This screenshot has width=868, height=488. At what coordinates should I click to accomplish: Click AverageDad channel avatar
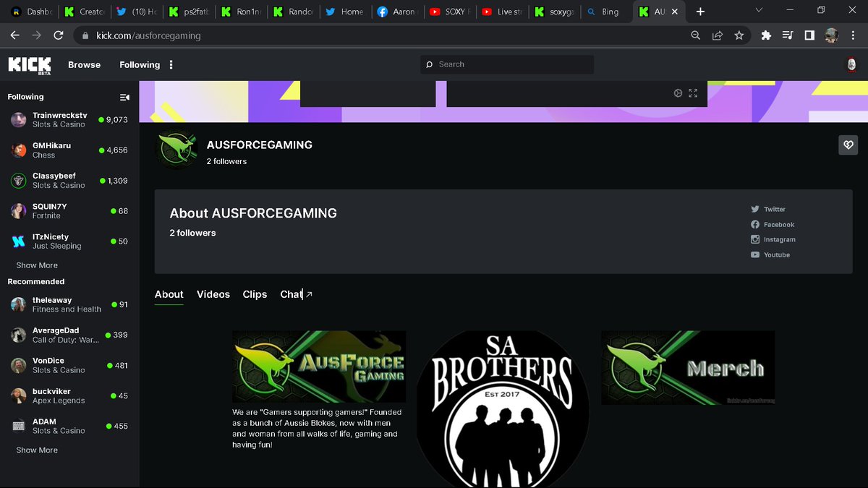19,335
